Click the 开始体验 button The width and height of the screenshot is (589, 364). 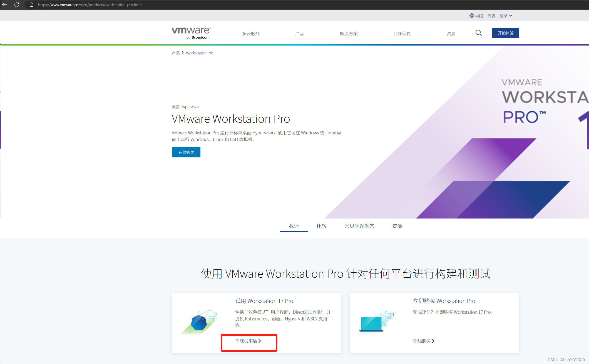[505, 33]
